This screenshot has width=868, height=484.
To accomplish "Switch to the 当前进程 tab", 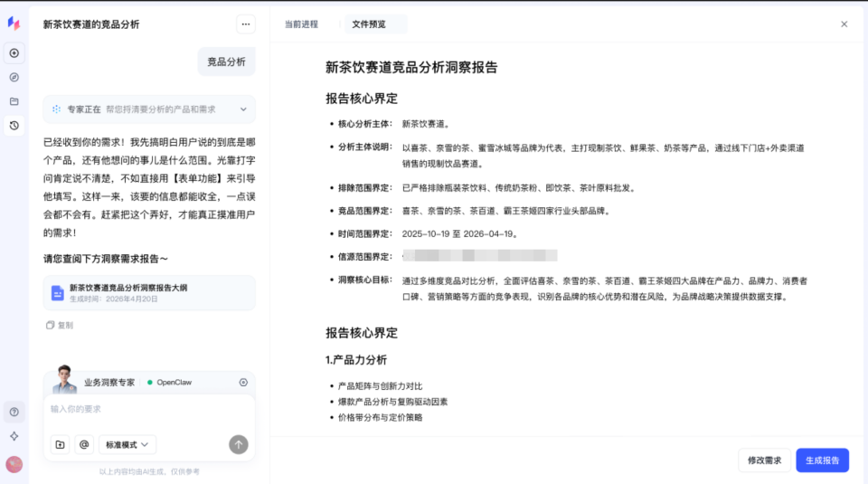I will 301,24.
